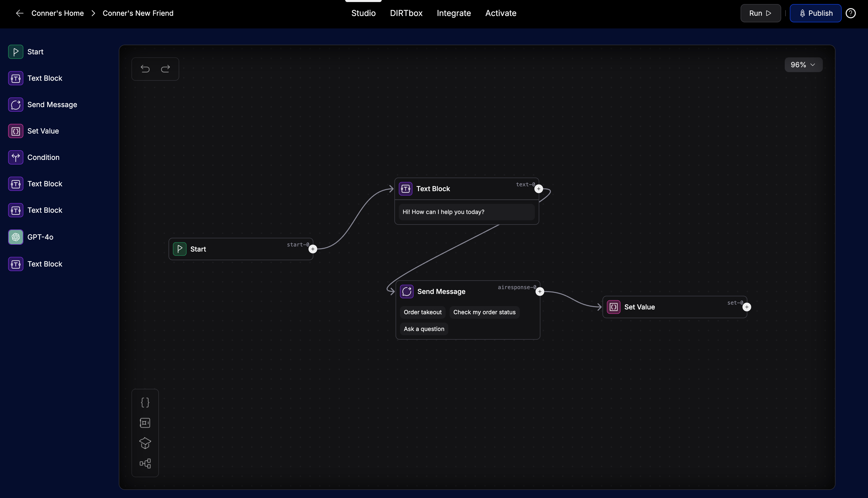Click plus connector on Start node

click(x=313, y=249)
